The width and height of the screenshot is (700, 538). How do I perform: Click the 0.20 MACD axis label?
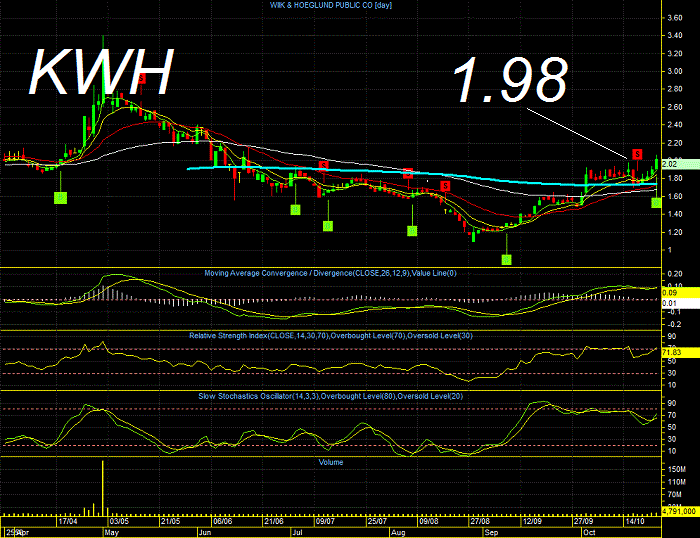click(x=675, y=274)
